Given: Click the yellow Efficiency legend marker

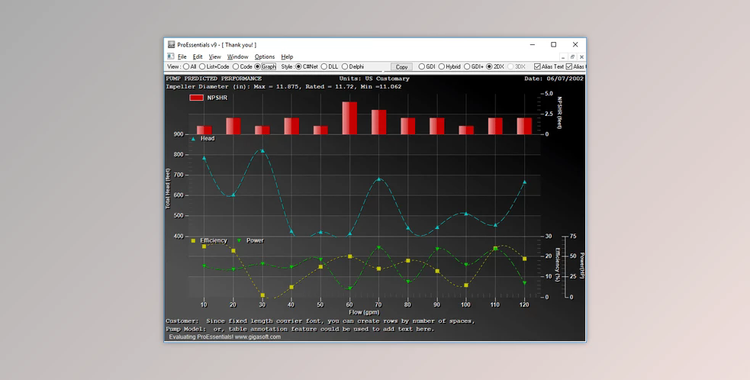Looking at the screenshot, I should (x=193, y=241).
